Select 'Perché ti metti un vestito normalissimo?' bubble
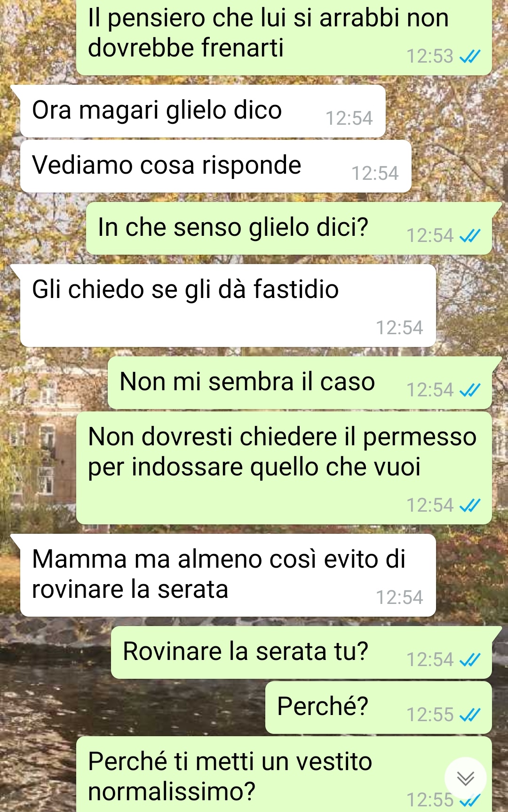The width and height of the screenshot is (508, 812). [x=284, y=774]
